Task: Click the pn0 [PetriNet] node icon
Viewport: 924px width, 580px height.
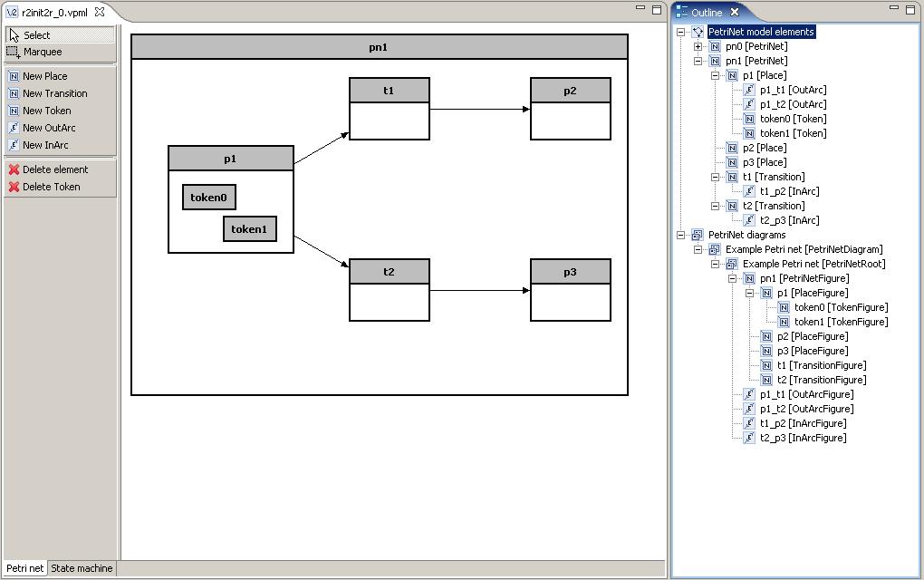Action: click(715, 46)
